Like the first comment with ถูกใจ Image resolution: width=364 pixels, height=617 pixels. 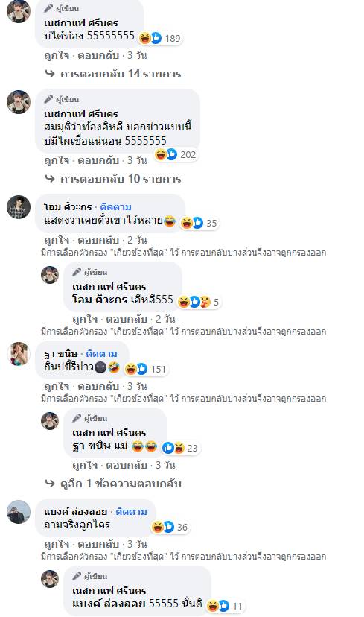57,55
